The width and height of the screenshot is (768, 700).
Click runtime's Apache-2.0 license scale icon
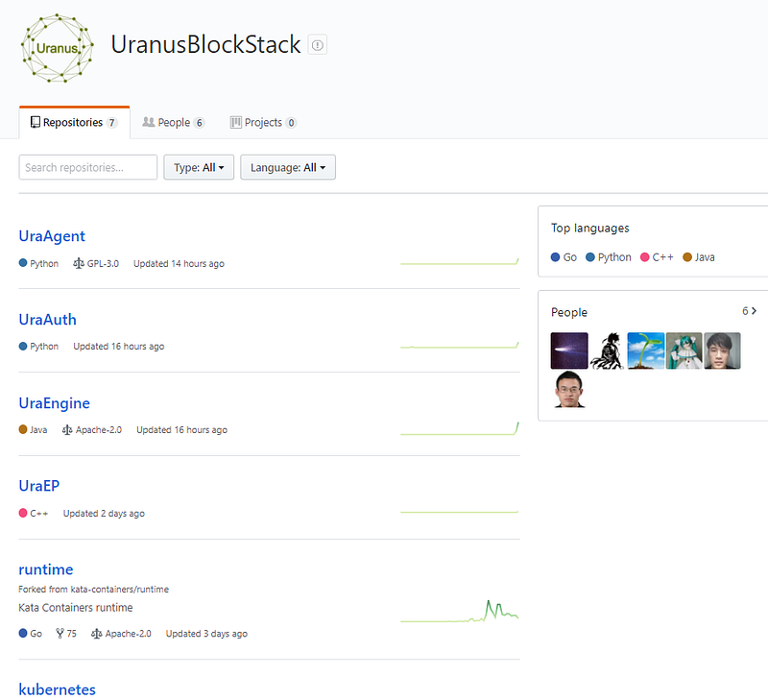[x=97, y=634]
